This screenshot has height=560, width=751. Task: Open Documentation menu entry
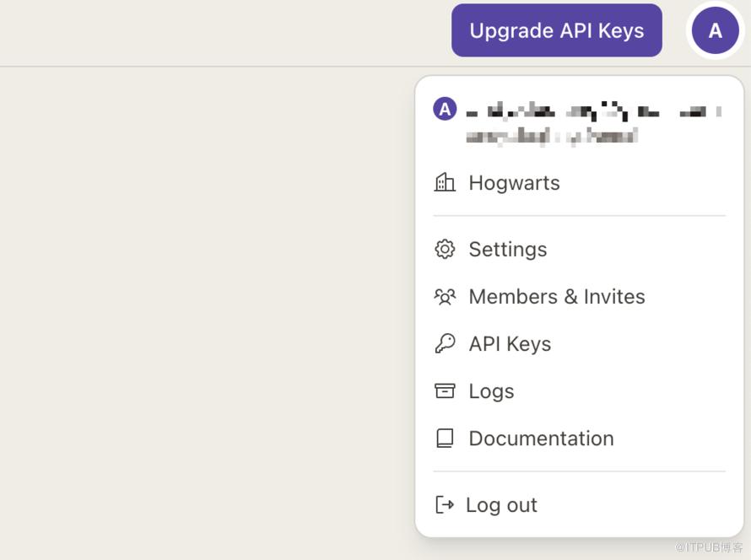[541, 439]
